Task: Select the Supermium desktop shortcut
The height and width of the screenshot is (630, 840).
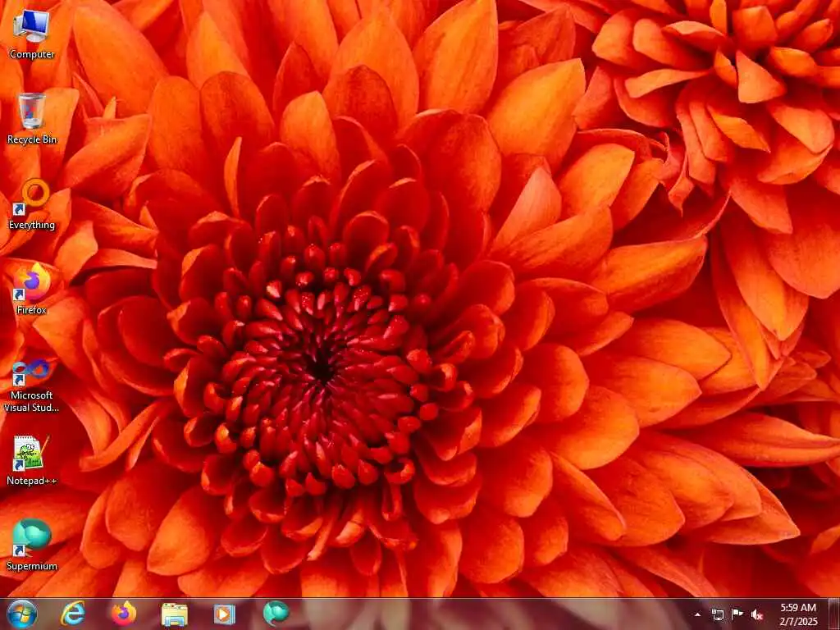Action: (x=32, y=545)
